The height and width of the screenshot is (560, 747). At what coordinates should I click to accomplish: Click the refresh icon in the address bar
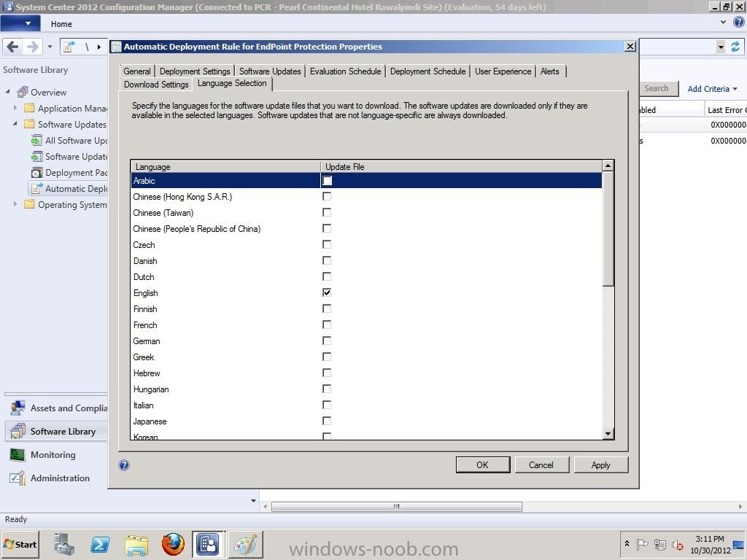pyautogui.click(x=735, y=47)
